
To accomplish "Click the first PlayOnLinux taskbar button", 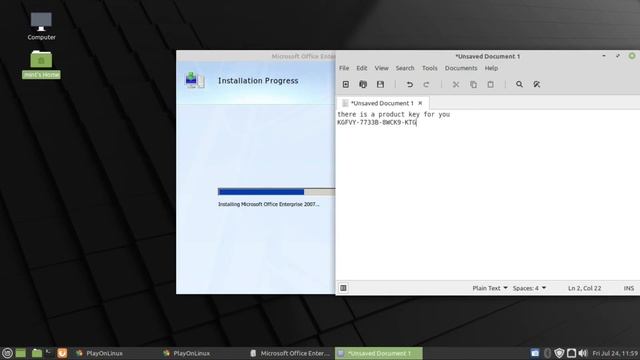I will (99, 353).
